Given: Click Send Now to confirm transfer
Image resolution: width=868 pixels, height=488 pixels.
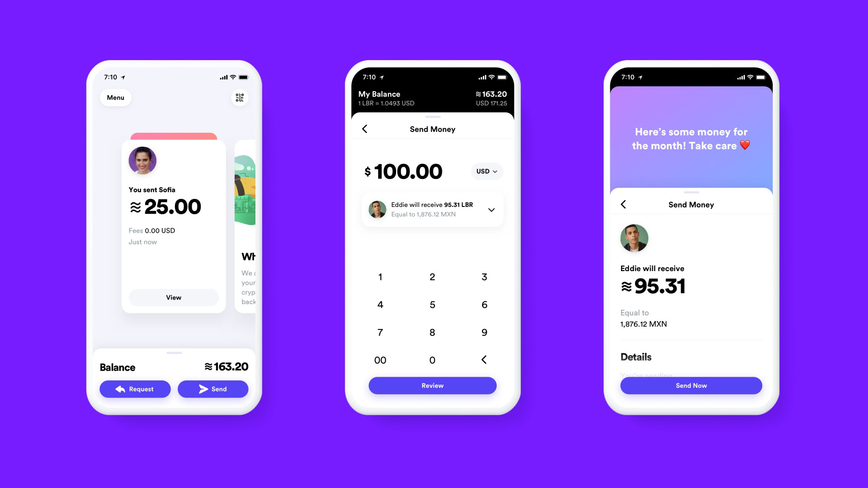Looking at the screenshot, I should tap(690, 385).
